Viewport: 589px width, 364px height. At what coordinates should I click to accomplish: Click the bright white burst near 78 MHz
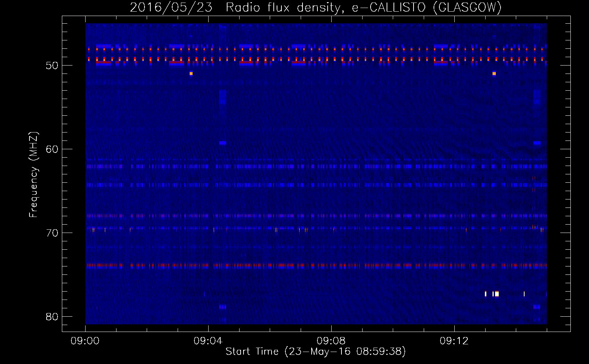[x=497, y=294]
